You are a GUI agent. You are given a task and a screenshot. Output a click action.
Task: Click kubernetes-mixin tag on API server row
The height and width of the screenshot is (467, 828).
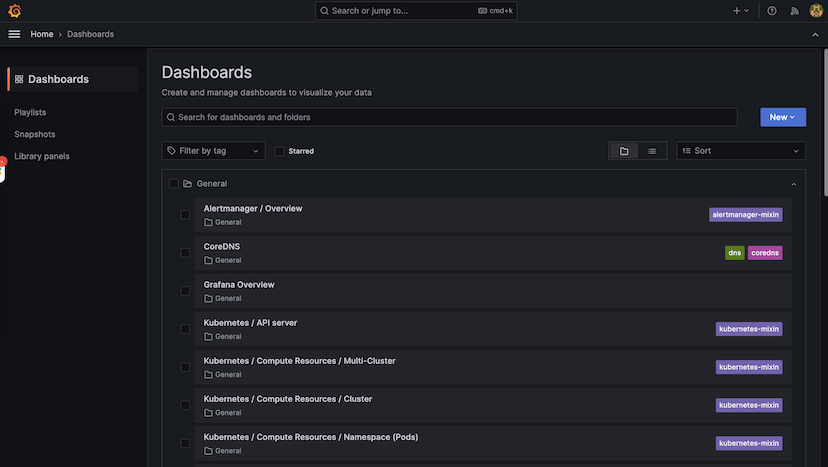(749, 329)
